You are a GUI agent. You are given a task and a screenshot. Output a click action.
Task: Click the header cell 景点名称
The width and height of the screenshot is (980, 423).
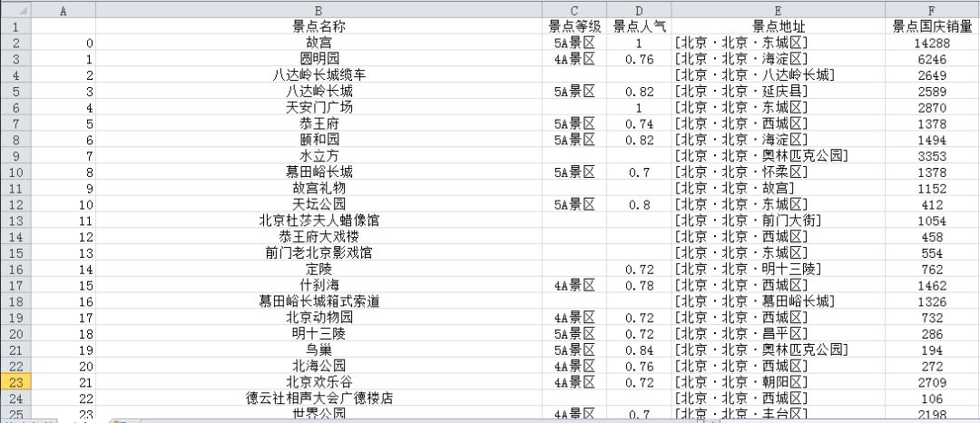[318, 26]
